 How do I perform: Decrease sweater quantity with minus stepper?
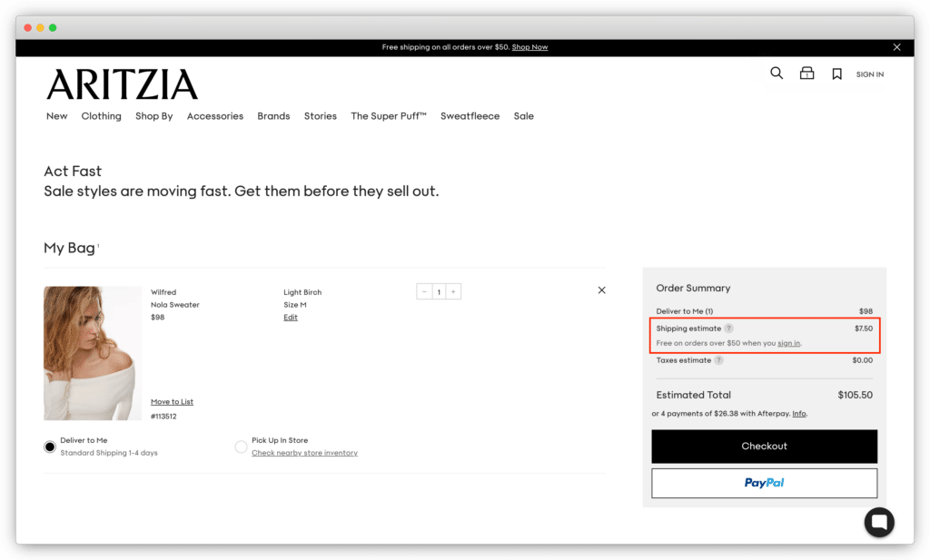point(424,291)
